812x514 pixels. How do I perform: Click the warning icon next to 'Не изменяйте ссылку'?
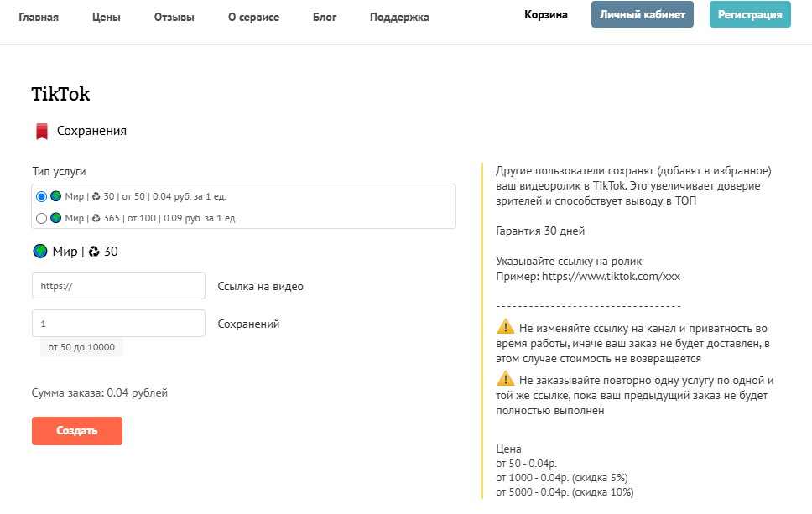click(x=506, y=327)
